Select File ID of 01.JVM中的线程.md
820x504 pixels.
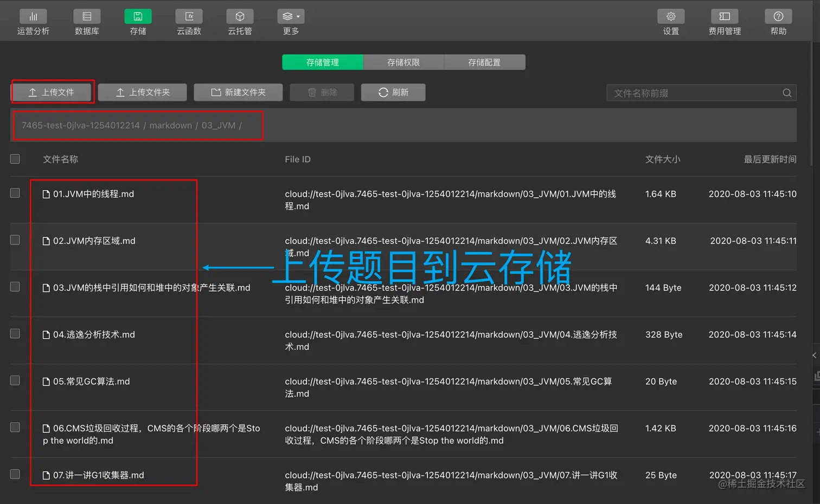(x=451, y=200)
